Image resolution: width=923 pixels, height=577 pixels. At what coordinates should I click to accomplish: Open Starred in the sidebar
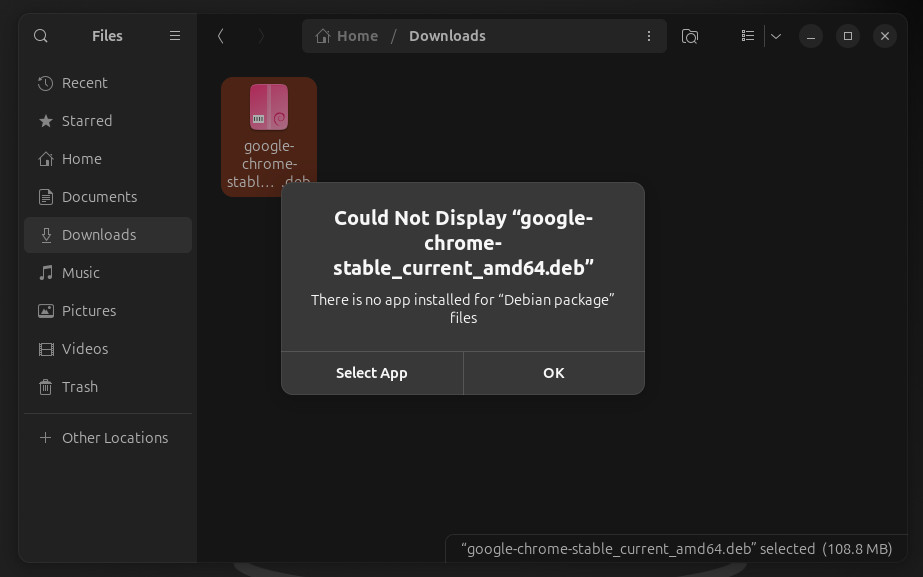[x=108, y=121]
